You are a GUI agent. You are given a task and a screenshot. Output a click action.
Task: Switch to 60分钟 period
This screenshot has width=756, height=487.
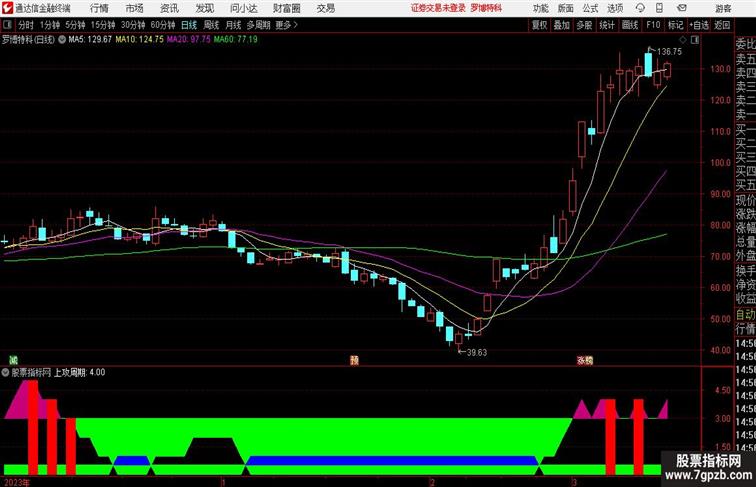pos(163,25)
